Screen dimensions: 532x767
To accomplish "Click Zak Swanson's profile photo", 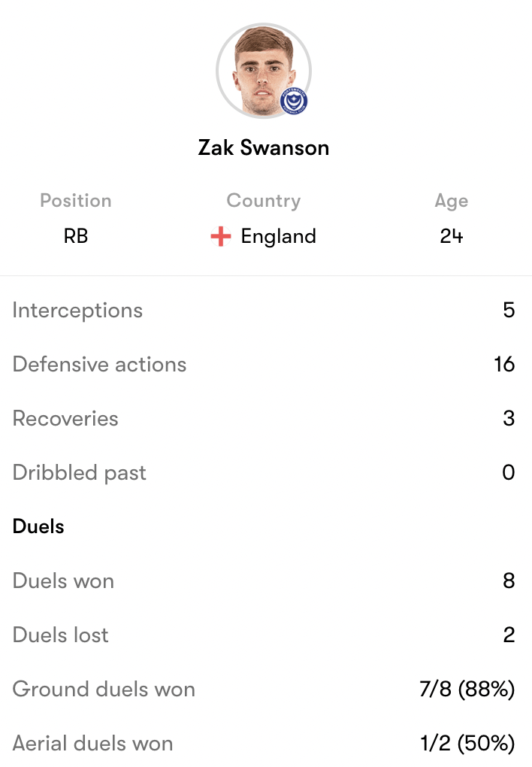I will (264, 71).
